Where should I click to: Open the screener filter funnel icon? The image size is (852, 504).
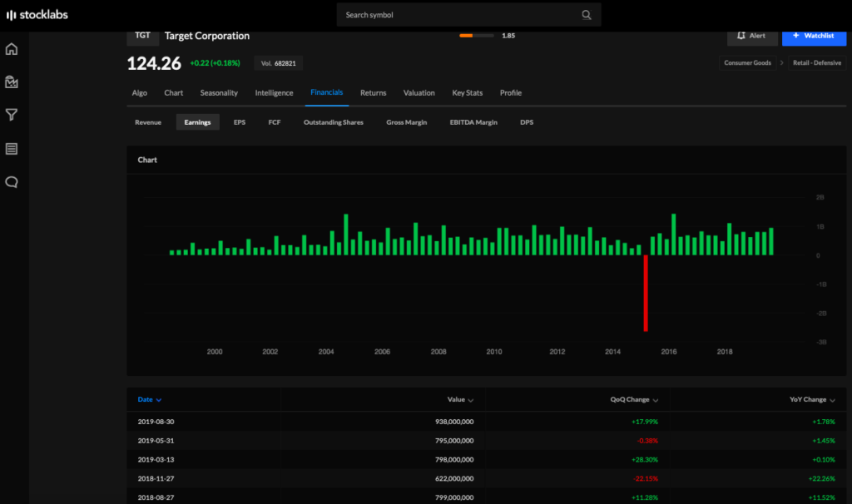click(12, 115)
